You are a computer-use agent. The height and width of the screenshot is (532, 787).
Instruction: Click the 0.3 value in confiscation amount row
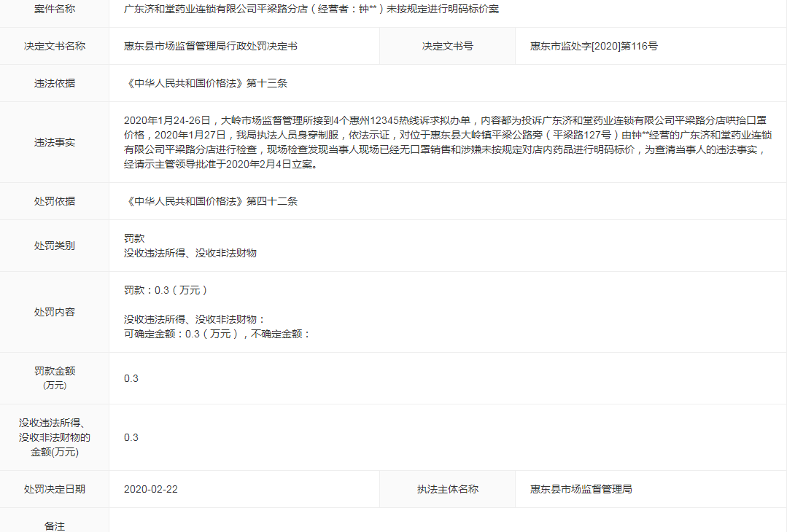point(131,438)
